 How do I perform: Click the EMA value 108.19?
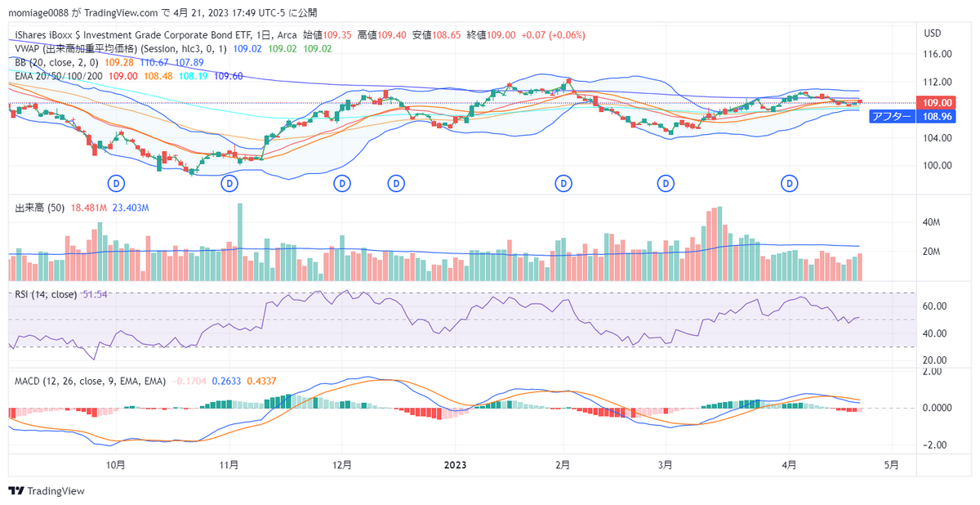tap(193, 75)
